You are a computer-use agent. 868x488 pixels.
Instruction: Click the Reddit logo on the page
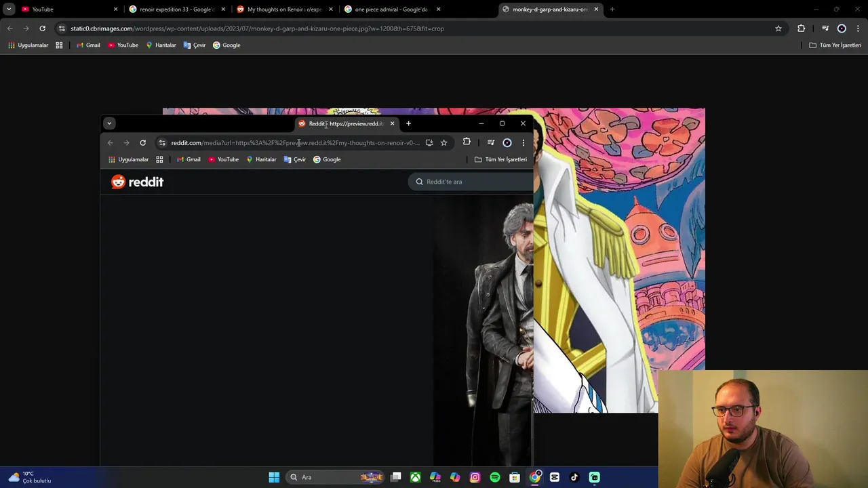(138, 182)
